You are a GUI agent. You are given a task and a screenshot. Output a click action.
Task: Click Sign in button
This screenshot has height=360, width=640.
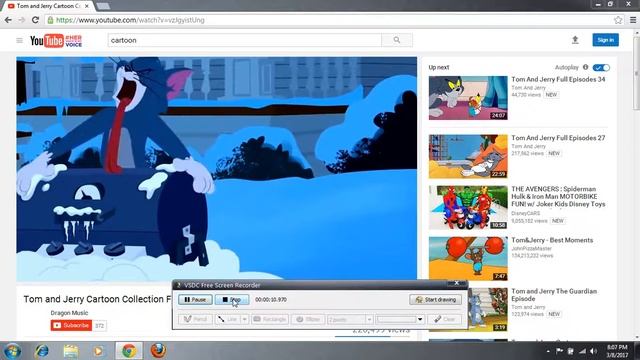(x=605, y=40)
